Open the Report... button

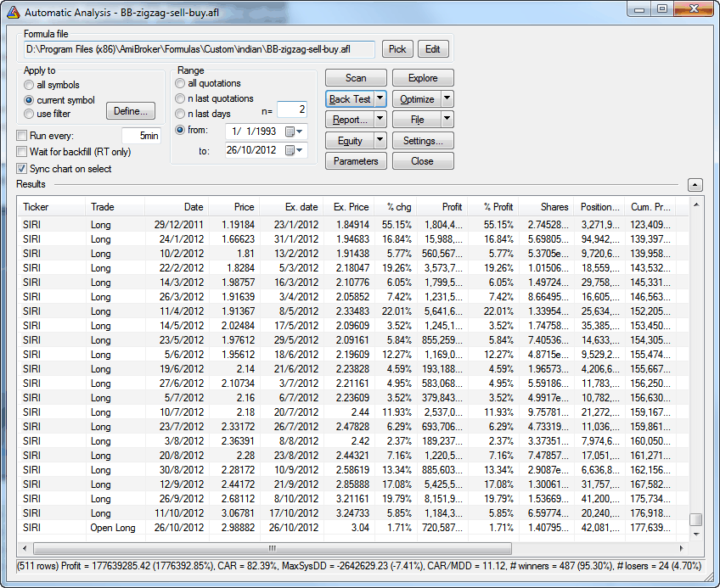click(350, 120)
